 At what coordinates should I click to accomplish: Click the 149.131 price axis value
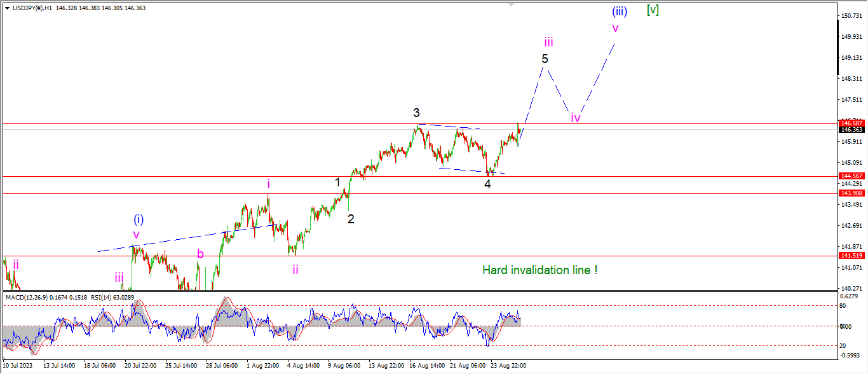(x=851, y=57)
